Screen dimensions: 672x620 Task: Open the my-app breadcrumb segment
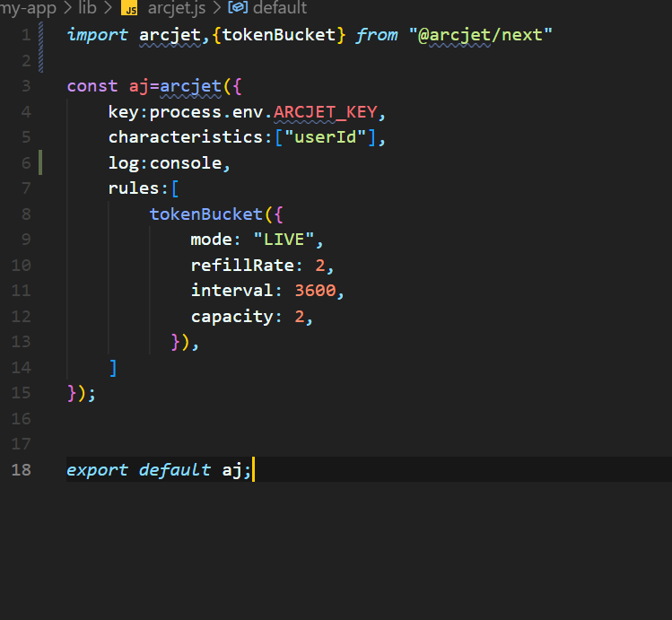pos(28,8)
